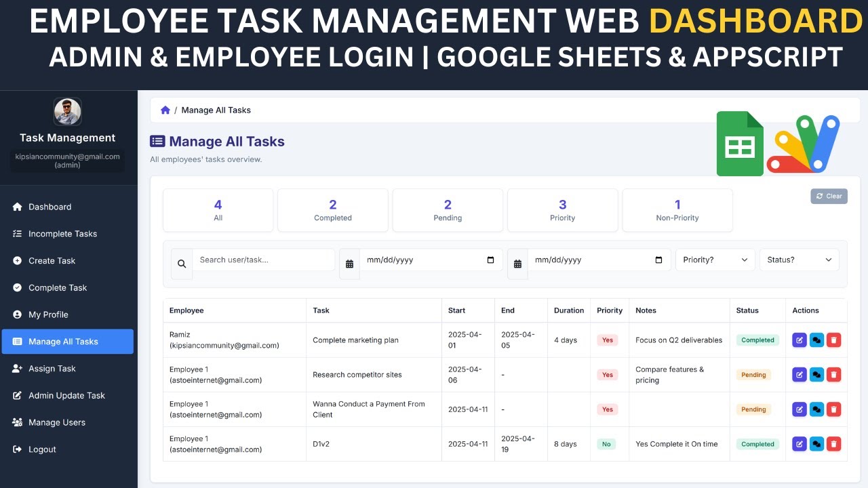Click the Compare features & pricing note
The height and width of the screenshot is (488, 868).
coord(670,375)
